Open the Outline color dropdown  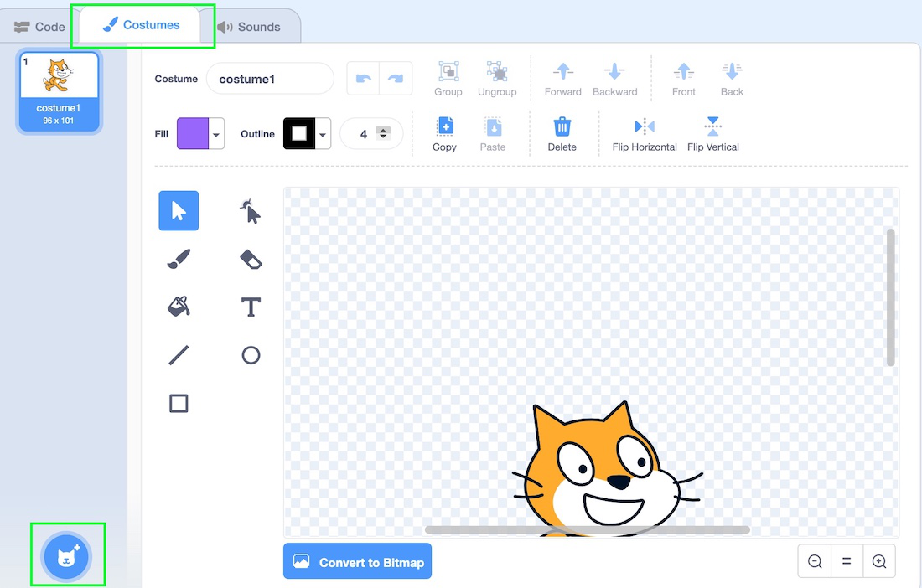coord(323,134)
